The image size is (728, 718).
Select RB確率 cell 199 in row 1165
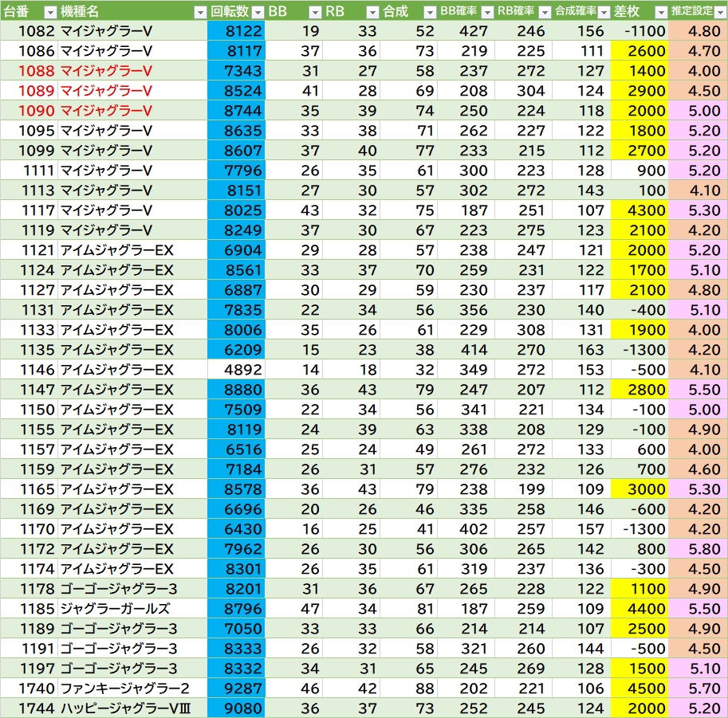click(x=523, y=489)
